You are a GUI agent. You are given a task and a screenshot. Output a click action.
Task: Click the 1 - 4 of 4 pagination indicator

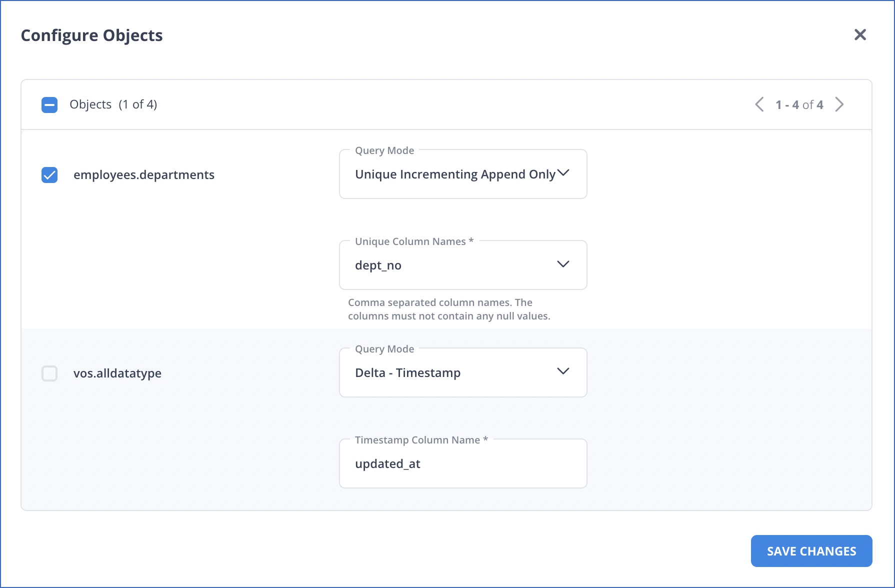799,104
